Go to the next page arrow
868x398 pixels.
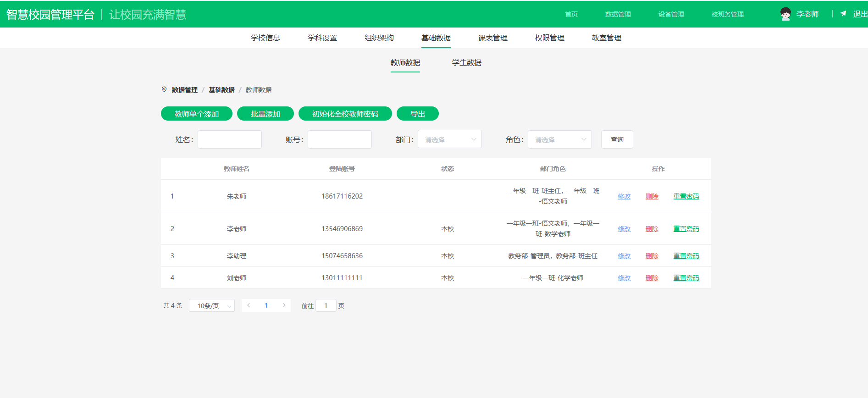tap(284, 305)
